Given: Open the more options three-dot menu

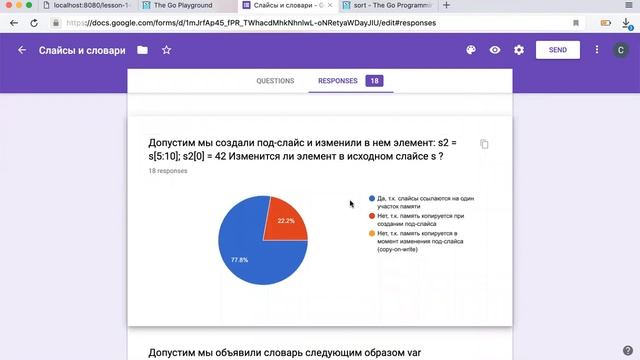Looking at the screenshot, I should pos(597,50).
